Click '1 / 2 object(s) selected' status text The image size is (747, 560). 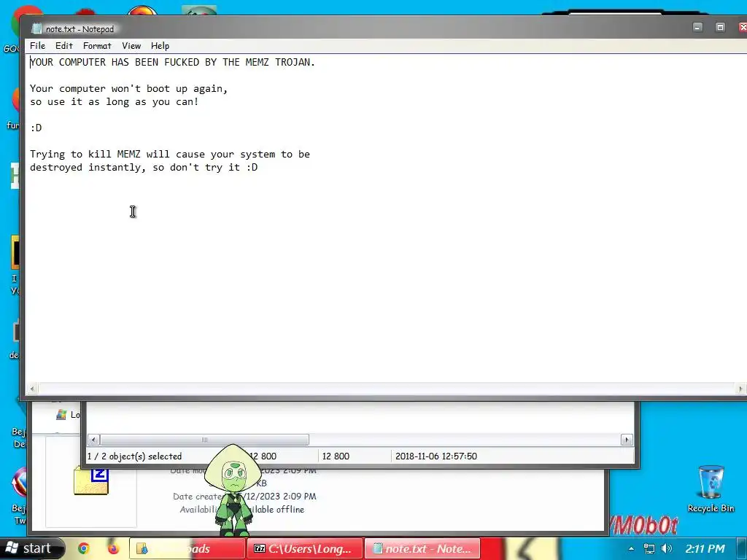tap(134, 456)
